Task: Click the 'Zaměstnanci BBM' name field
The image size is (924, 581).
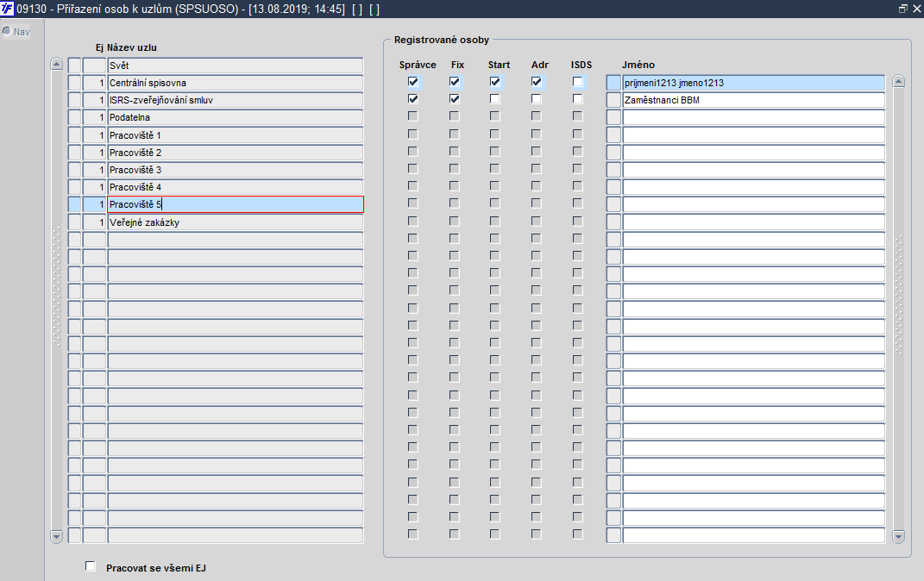Action: 754,100
